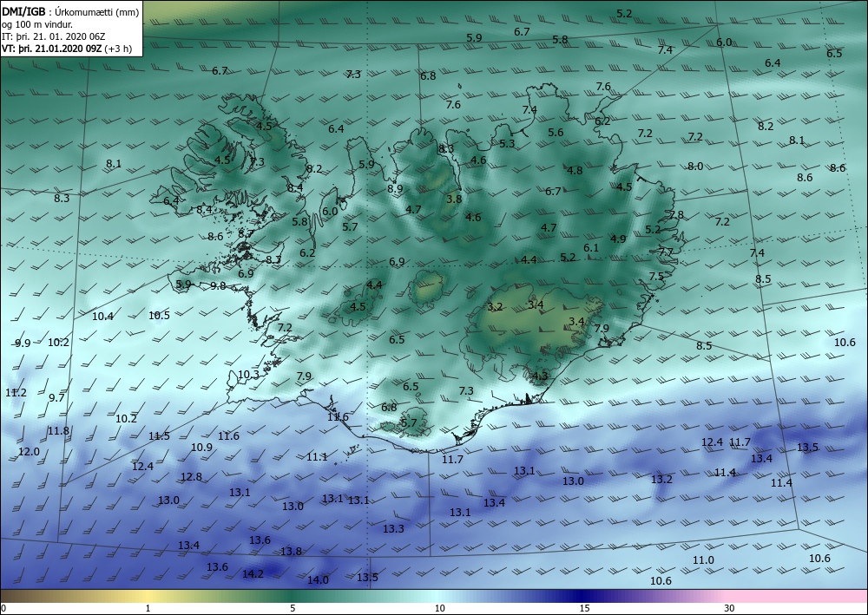This screenshot has height=615, width=868.
Task: Click the colorbar label 15
Action: (584, 609)
